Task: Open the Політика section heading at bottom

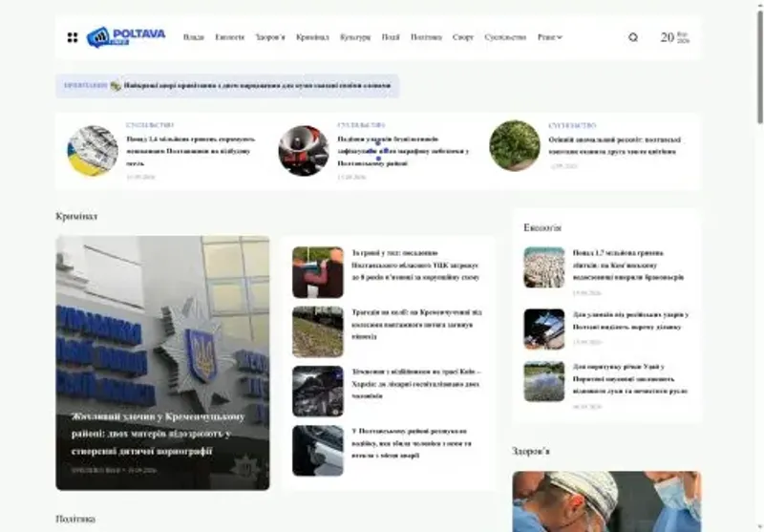Action: pyautogui.click(x=75, y=519)
